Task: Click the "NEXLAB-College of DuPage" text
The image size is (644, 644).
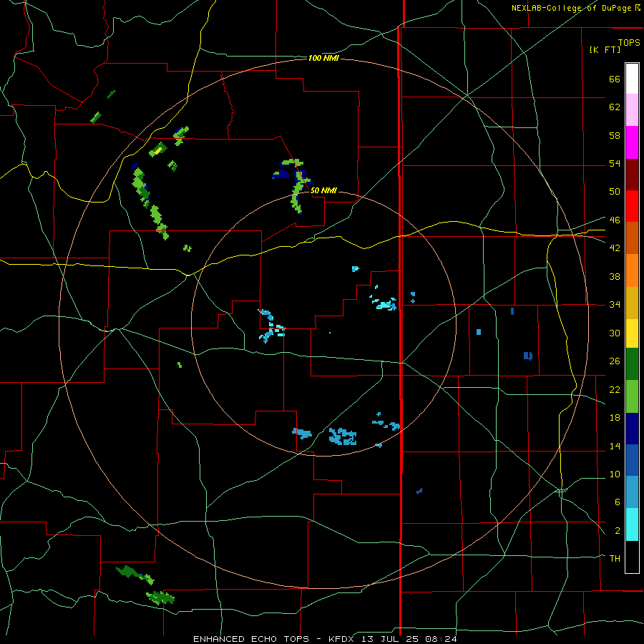Action: tap(572, 8)
